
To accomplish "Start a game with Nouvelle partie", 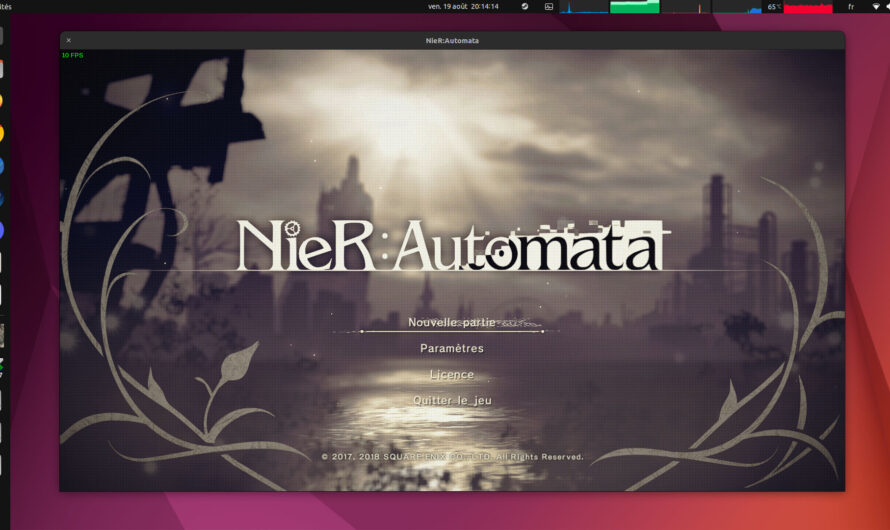I will click(x=452, y=322).
